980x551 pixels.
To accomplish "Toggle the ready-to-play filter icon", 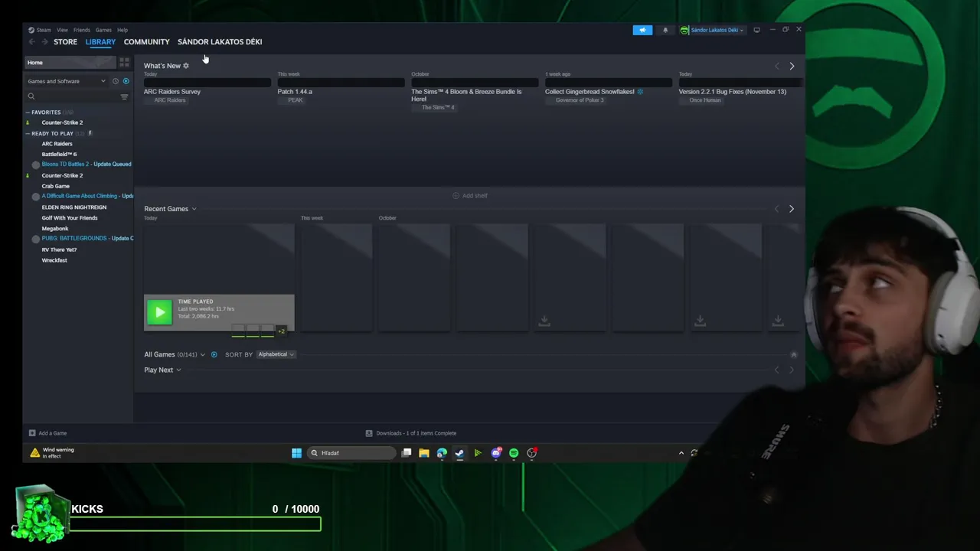I will 126,81.
